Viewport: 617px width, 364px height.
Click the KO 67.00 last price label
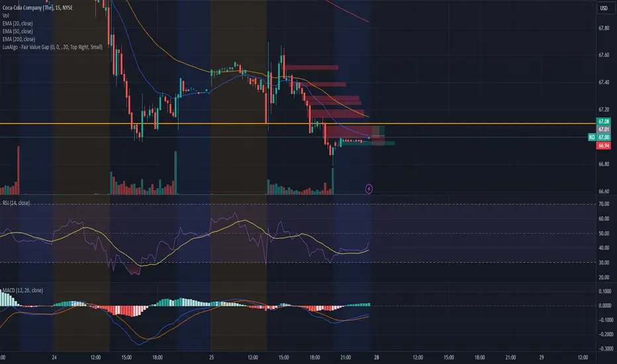599,137
